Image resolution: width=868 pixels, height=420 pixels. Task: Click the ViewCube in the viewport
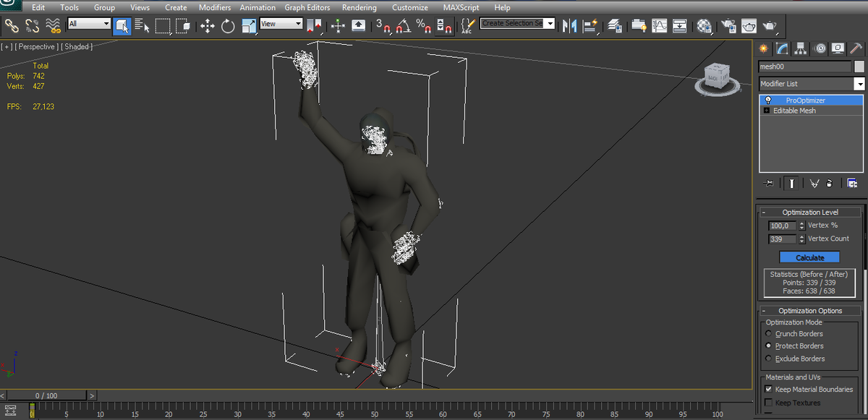(718, 77)
